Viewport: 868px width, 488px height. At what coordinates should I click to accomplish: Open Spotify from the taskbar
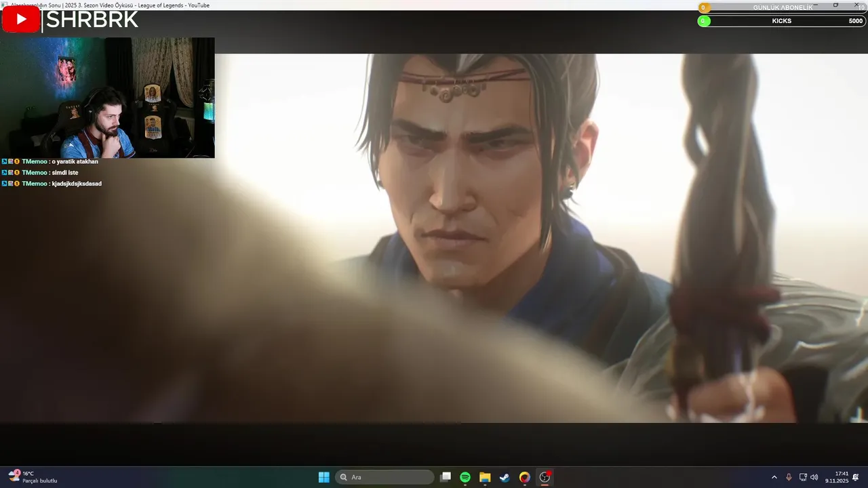pyautogui.click(x=465, y=477)
